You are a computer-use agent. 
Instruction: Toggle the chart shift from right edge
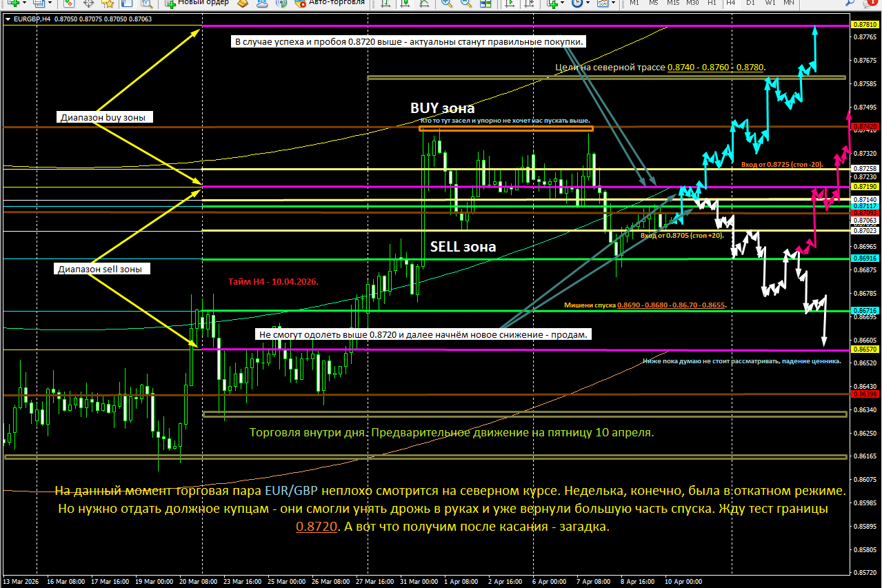pos(530,4)
